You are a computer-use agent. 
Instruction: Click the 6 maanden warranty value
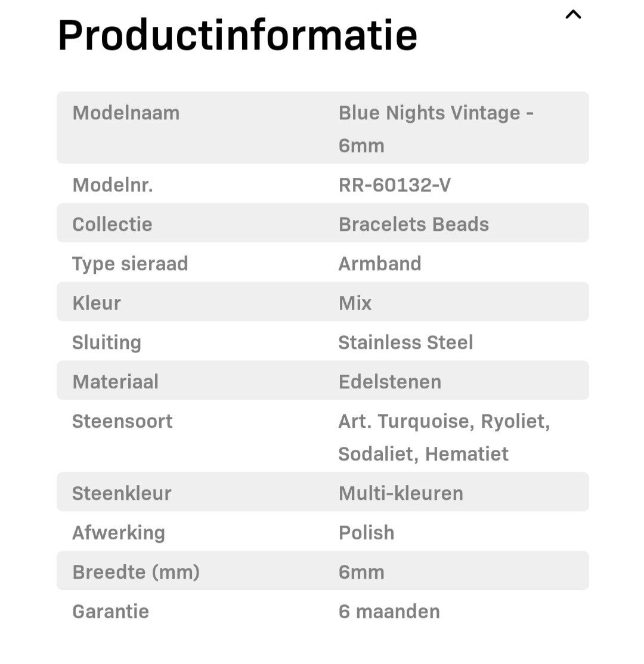tap(389, 612)
